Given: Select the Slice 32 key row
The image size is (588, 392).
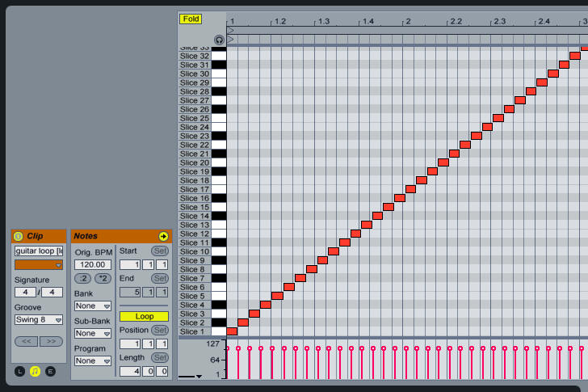Looking at the screenshot, I should coord(203,56).
